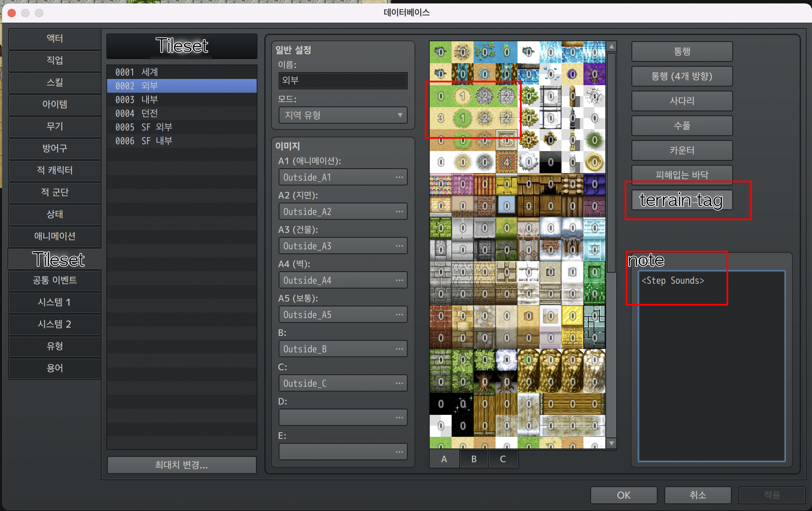The height and width of the screenshot is (511, 812).
Task: Select tileset 0006 SF 내부 in the list
Action: 182,141
